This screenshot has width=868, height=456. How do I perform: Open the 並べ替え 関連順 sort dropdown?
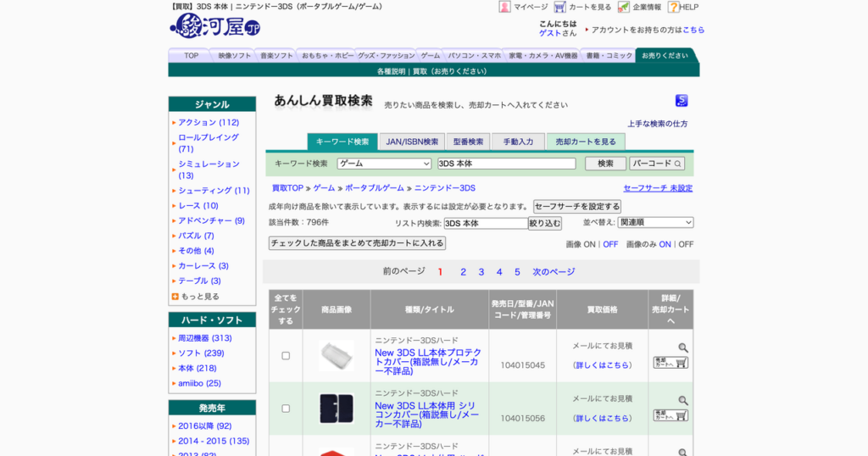pos(655,222)
